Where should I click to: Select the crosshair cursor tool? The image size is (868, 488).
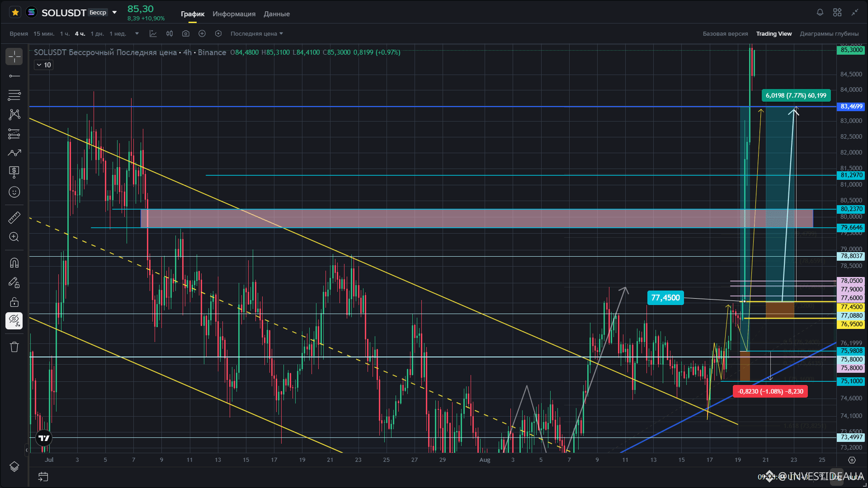14,56
